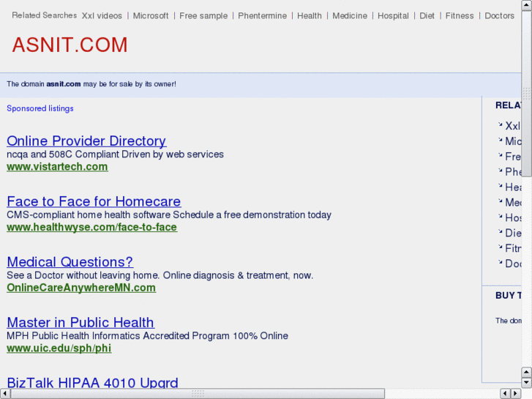This screenshot has width=532, height=399.
Task: Open the BizTalk HIPAA 4010 Upgrd listing
Action: point(92,382)
